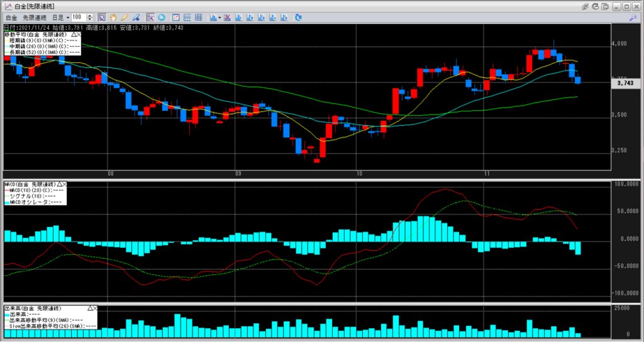Click the Slow出来高移動平均(26) legend entry
644x342 pixels.
[x=53, y=326]
